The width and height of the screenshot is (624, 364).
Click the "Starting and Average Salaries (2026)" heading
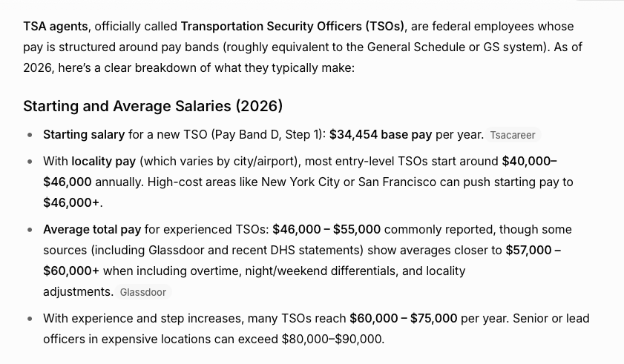153,106
